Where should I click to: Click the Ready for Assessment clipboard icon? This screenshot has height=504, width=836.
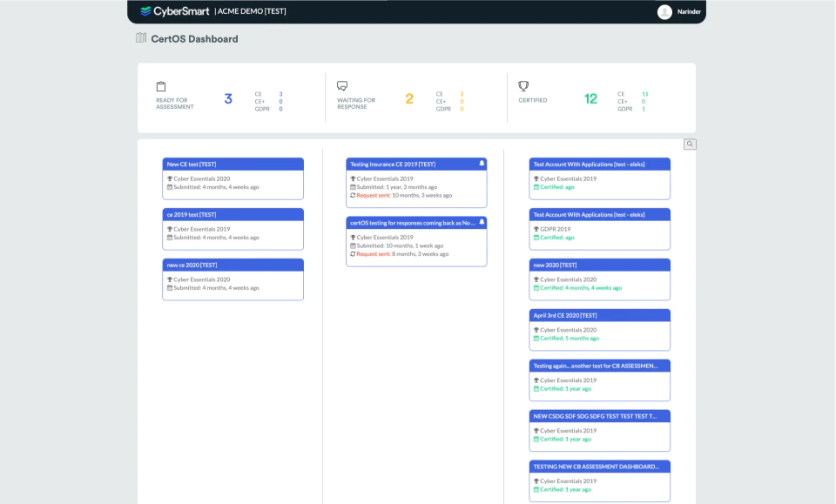[x=161, y=86]
